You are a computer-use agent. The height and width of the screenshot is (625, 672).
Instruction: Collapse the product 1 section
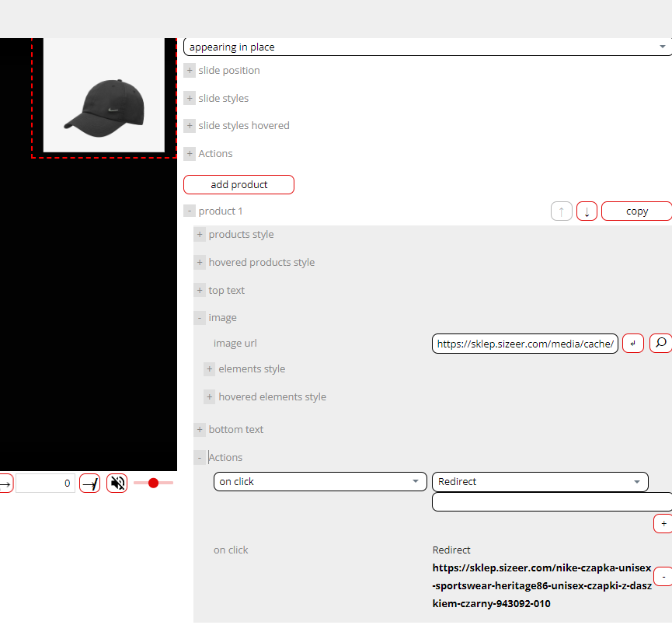click(190, 211)
